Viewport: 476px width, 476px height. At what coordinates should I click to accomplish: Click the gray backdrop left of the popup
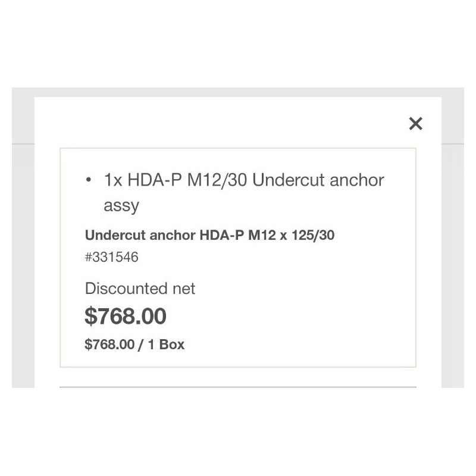coord(23,238)
